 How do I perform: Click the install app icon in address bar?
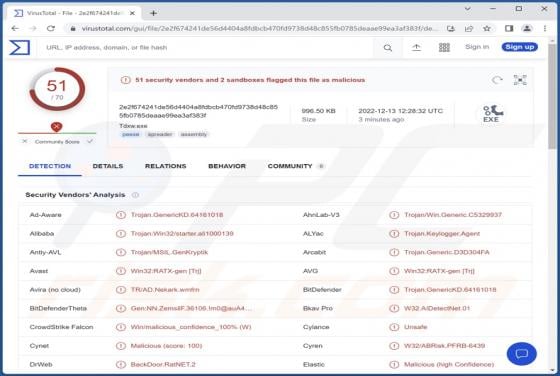[x=451, y=28]
